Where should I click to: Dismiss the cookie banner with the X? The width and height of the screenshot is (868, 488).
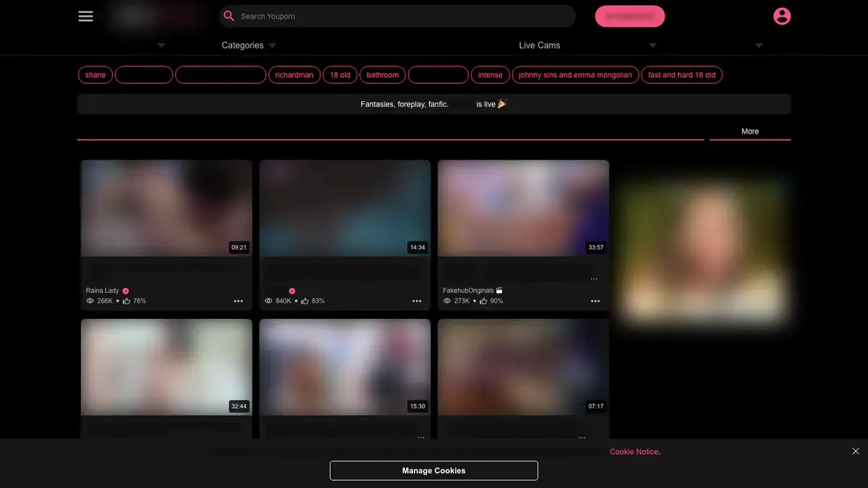tap(856, 451)
